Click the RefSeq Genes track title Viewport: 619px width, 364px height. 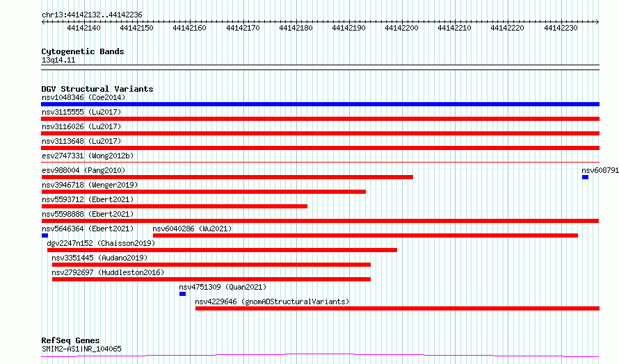tap(70, 340)
